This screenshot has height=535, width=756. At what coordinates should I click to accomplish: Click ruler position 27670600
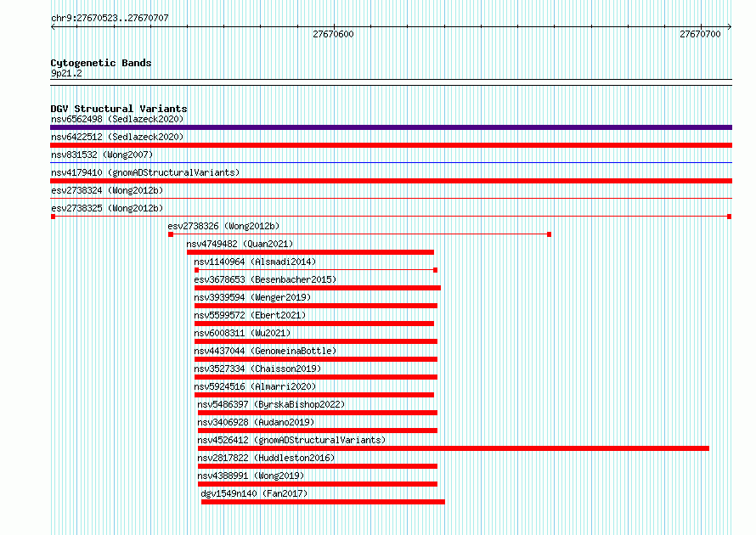pyautogui.click(x=333, y=34)
